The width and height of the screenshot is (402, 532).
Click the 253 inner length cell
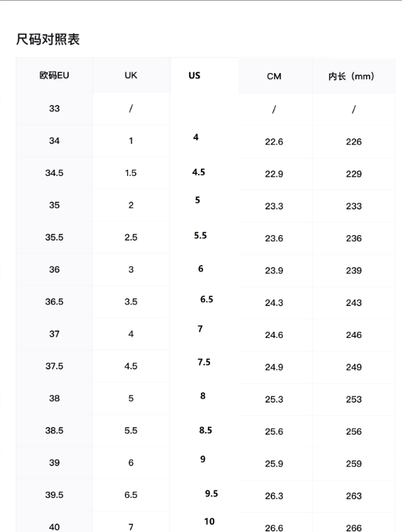[354, 399]
